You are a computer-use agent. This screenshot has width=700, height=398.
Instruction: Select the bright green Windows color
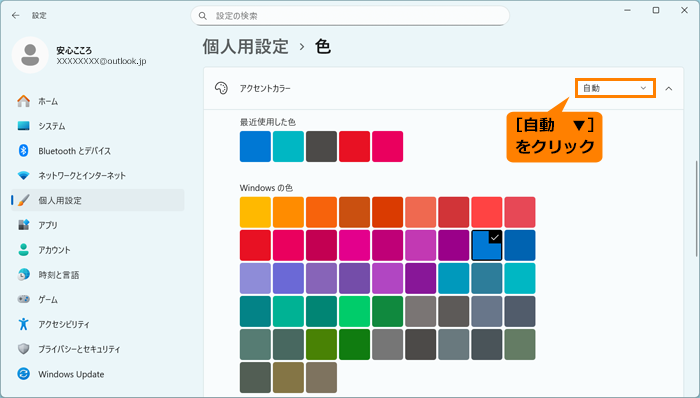pyautogui.click(x=354, y=311)
